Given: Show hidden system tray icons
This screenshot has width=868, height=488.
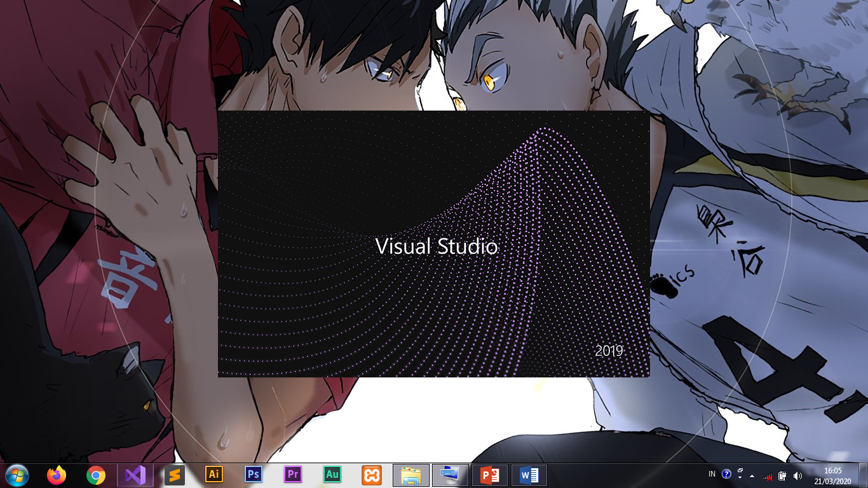Looking at the screenshot, I should (x=752, y=475).
